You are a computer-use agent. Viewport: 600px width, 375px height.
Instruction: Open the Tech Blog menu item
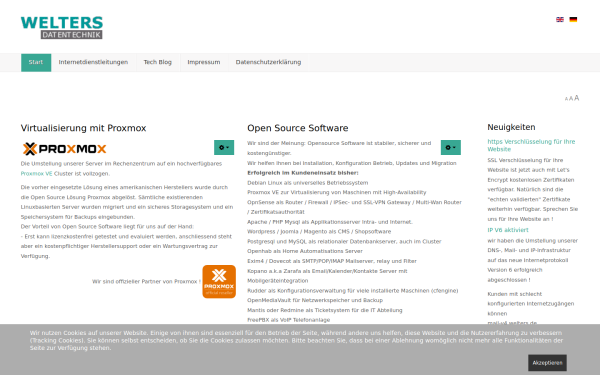(x=158, y=62)
